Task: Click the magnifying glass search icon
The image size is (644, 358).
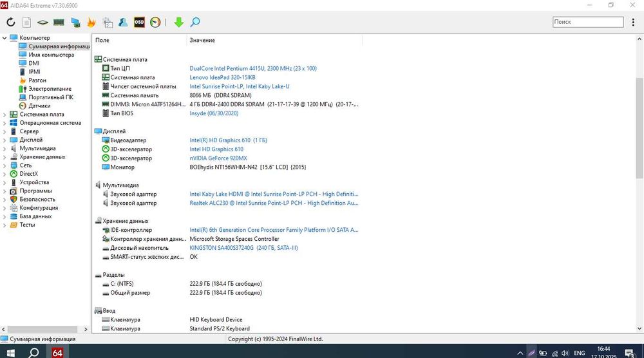Action: 195,22
